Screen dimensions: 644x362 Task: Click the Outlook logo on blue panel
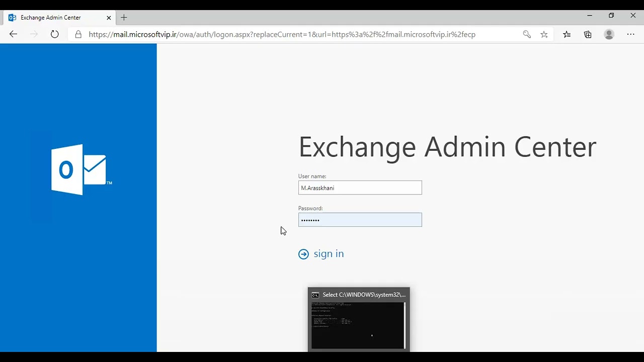82,169
